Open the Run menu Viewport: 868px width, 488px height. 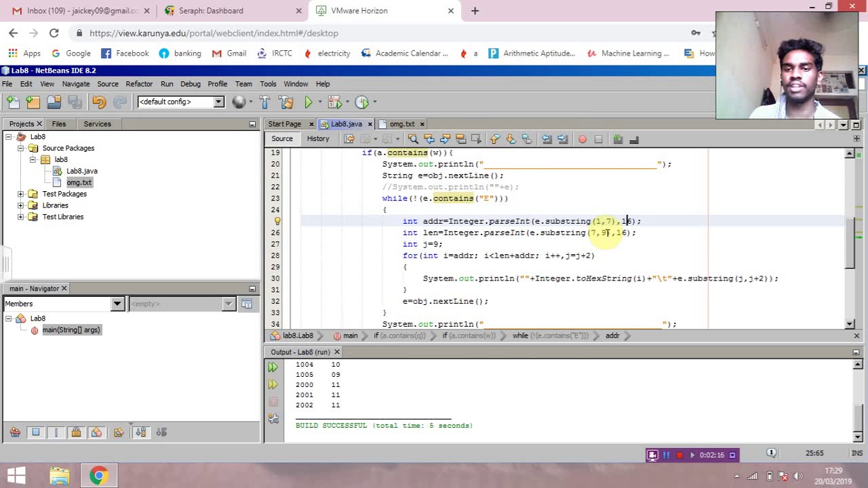pos(167,84)
